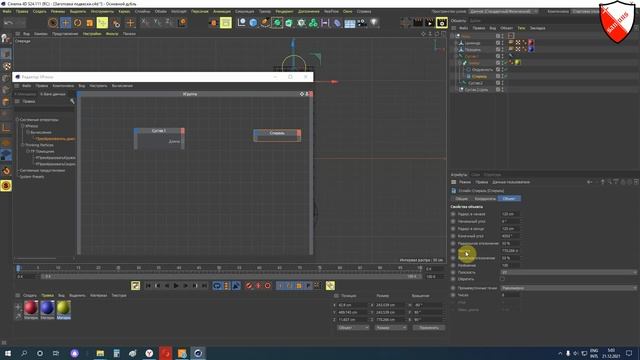Screen dimensions: 640x360
Task: Select Texture mode checkerboard icon in left sidebar
Action: click(7, 66)
